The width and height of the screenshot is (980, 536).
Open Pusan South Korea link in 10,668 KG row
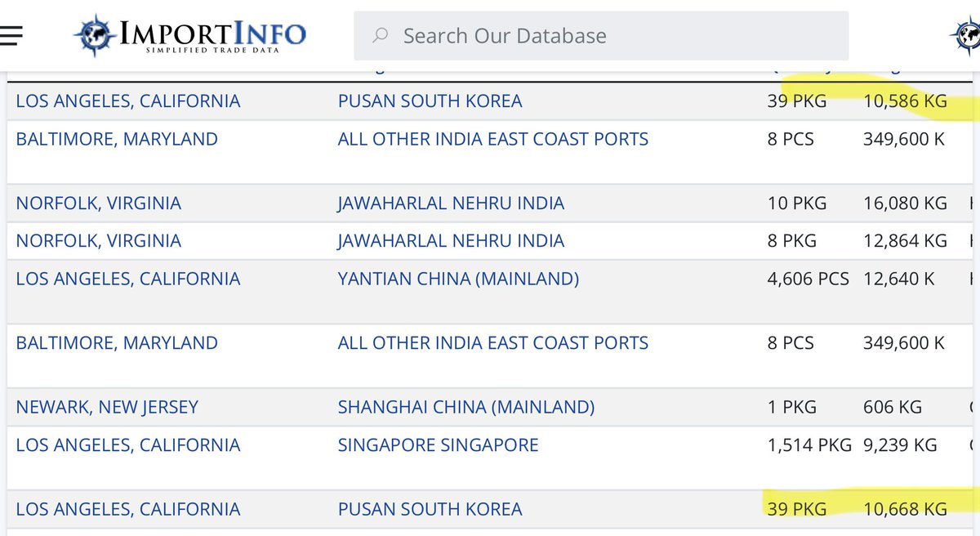[430, 510]
